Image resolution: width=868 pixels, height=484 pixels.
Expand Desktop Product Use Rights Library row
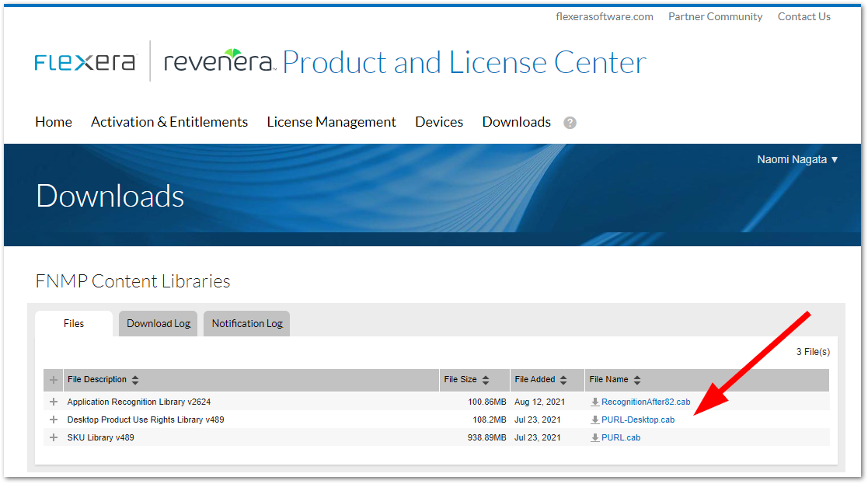click(x=54, y=420)
